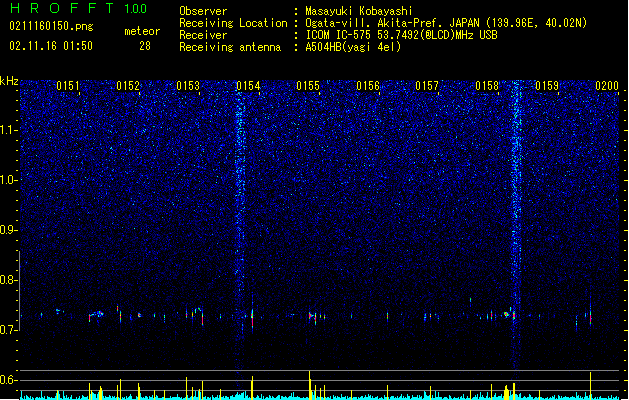Click the A504HB(yagi 4el) antenna text
Viewport: 629px width, 400px height.
click(353, 47)
